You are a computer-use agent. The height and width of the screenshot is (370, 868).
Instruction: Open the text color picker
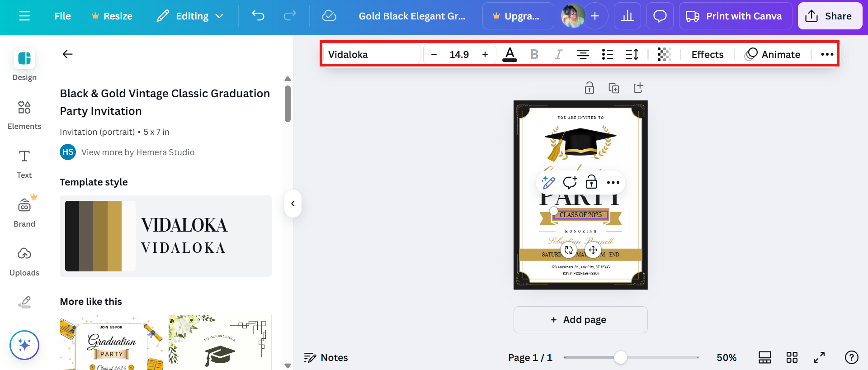point(510,54)
